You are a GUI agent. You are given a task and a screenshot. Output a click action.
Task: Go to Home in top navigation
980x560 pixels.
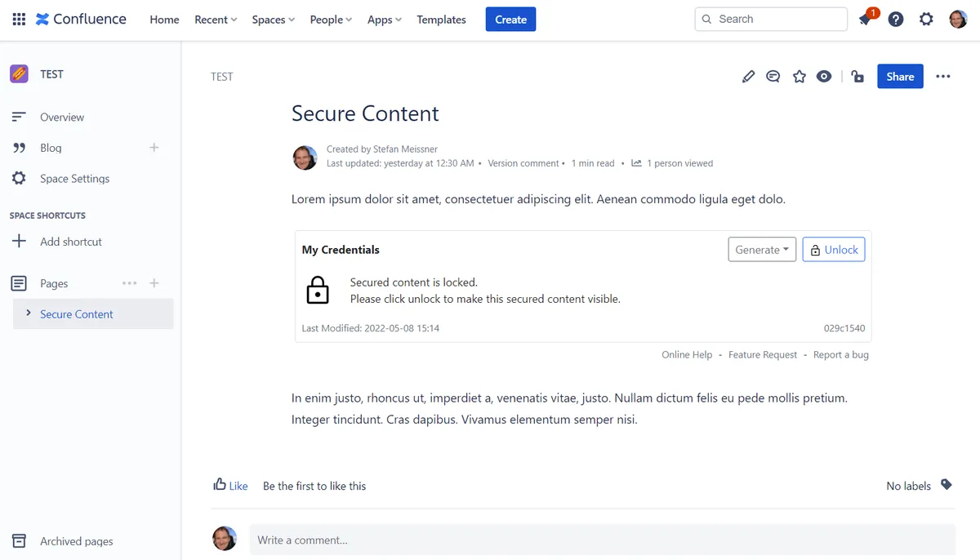click(x=164, y=20)
